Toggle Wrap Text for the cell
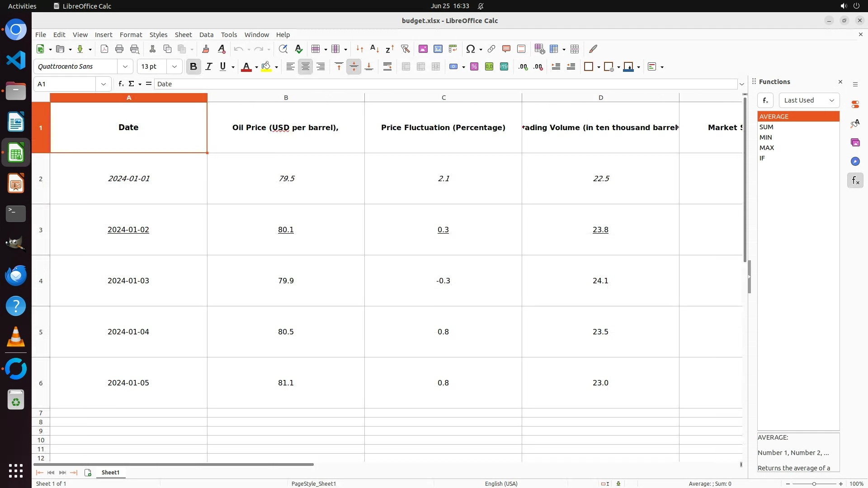The width and height of the screenshot is (868, 488). (x=387, y=66)
